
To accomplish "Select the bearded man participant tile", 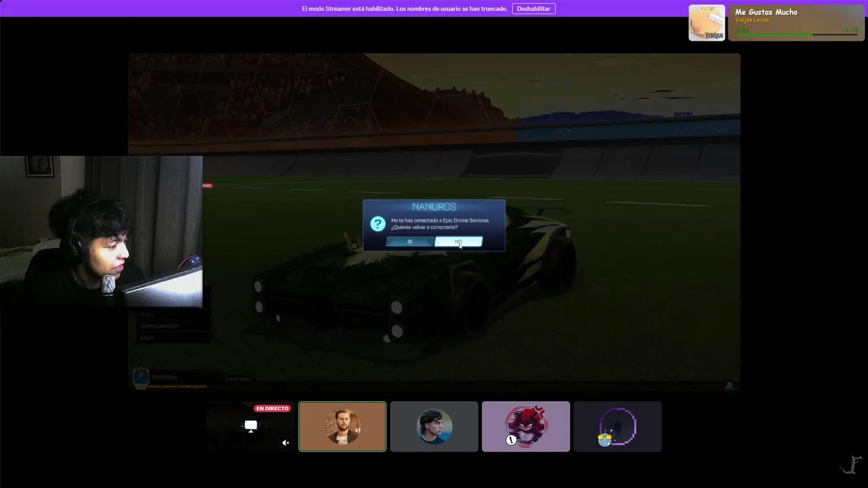I will point(342,426).
